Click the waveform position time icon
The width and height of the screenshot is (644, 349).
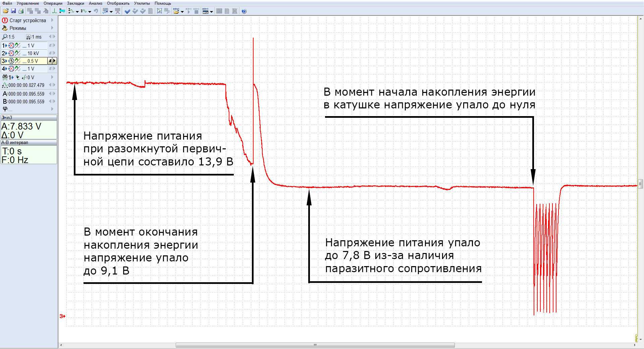[5, 85]
